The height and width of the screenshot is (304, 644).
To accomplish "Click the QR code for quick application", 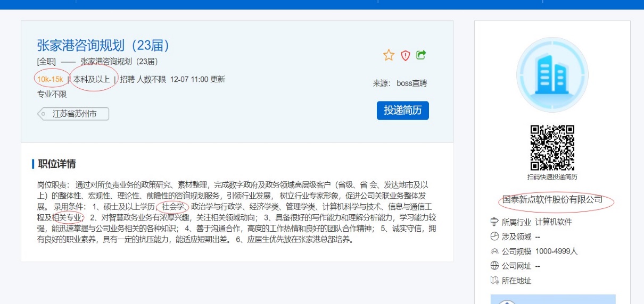I will pos(552,147).
